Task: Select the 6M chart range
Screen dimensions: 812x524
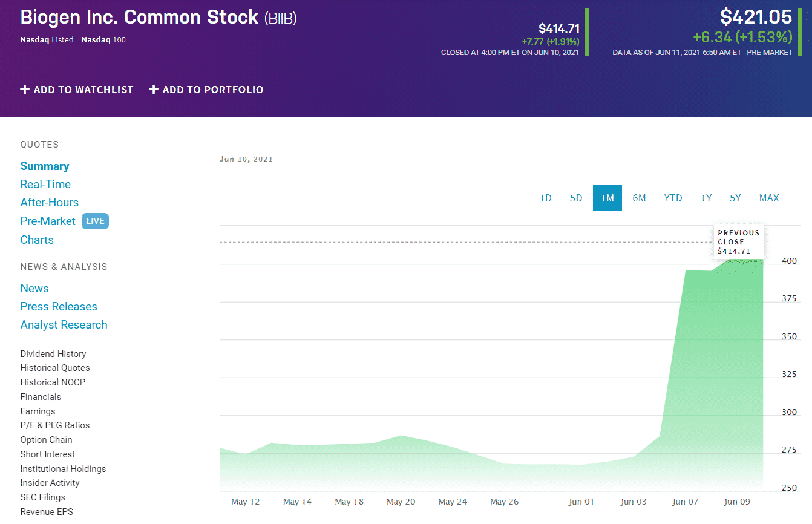Action: click(x=640, y=198)
